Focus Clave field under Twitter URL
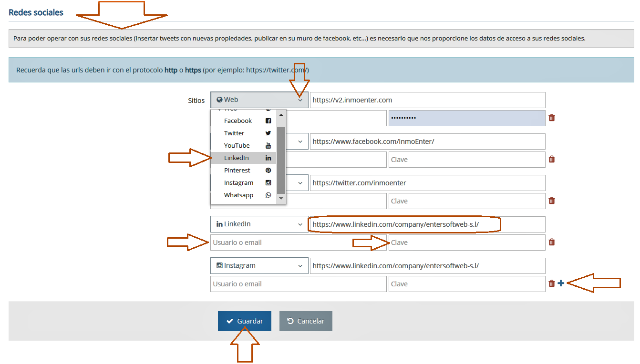Screen dimensions: 640x364 point(467,201)
